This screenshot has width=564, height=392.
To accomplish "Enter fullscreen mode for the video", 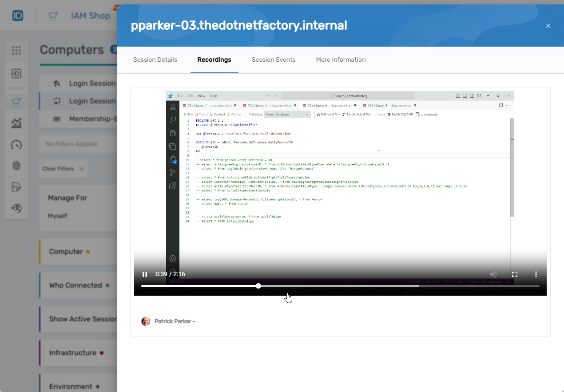I will (515, 274).
